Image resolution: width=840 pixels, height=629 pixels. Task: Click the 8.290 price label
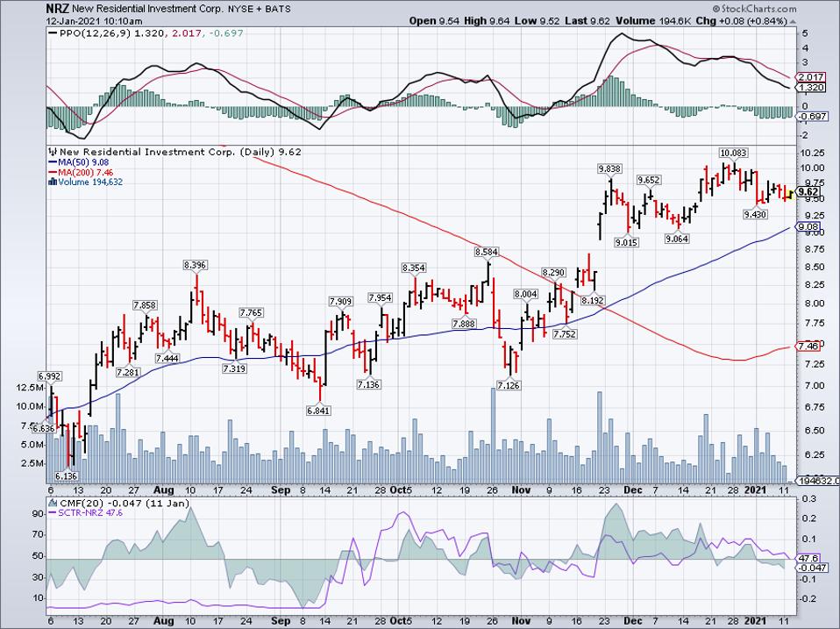554,273
